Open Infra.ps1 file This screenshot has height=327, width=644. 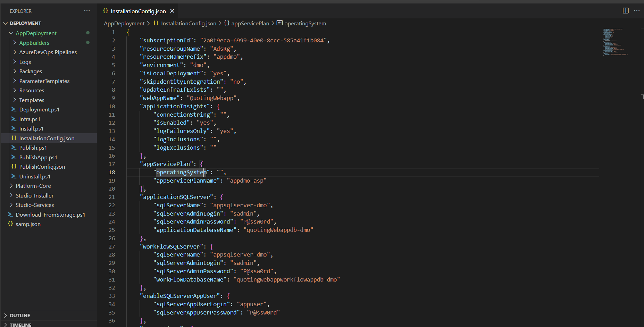point(30,119)
